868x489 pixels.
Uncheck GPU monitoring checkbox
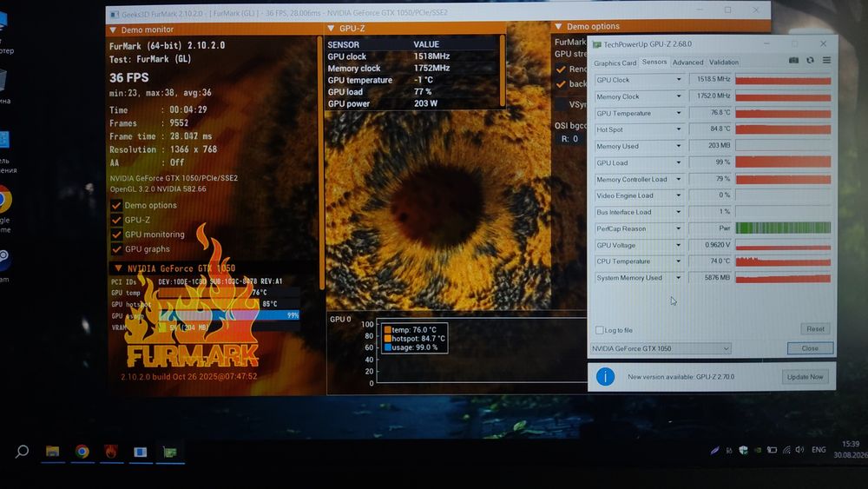point(116,235)
